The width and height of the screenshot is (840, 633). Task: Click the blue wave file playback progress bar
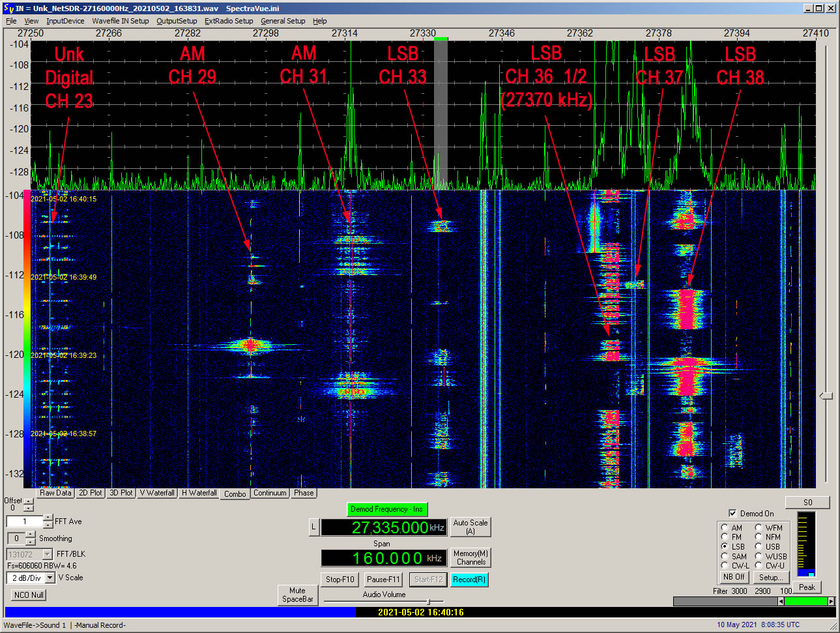click(181, 612)
